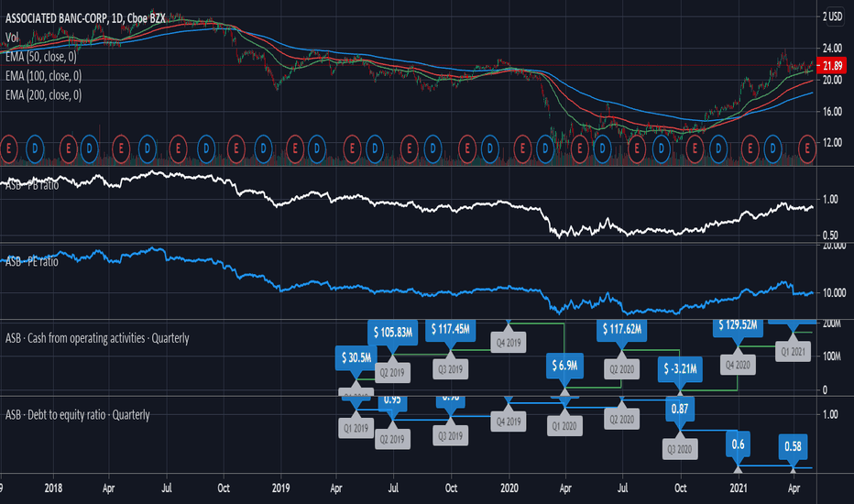
Task: Select the Vol indicator legend
Action: tap(12, 38)
